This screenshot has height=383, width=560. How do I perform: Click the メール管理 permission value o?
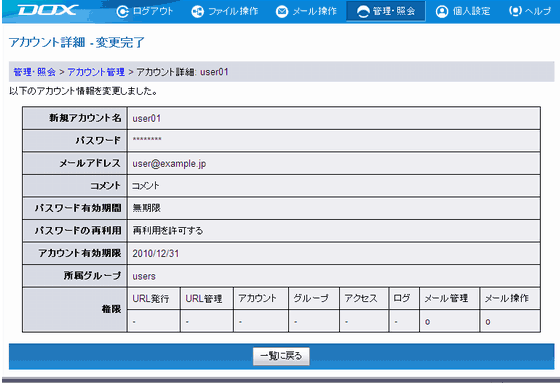point(427,322)
